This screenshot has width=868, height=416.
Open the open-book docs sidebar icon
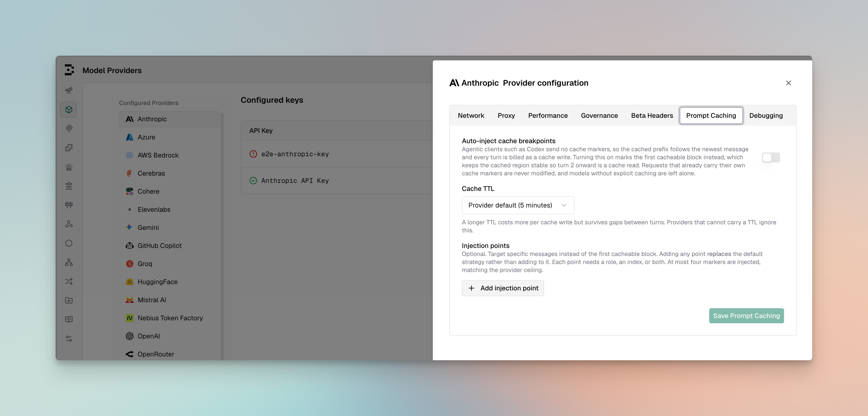click(69, 319)
